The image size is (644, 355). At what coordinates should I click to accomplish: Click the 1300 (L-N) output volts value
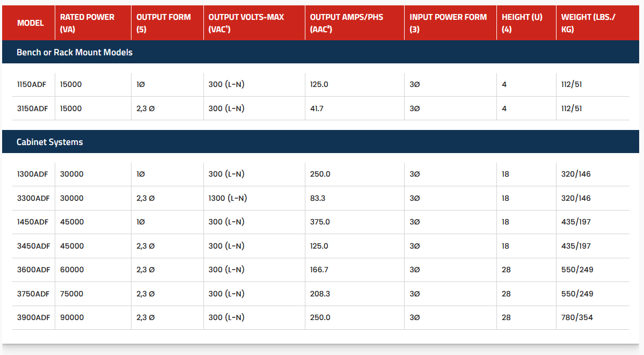pyautogui.click(x=228, y=198)
